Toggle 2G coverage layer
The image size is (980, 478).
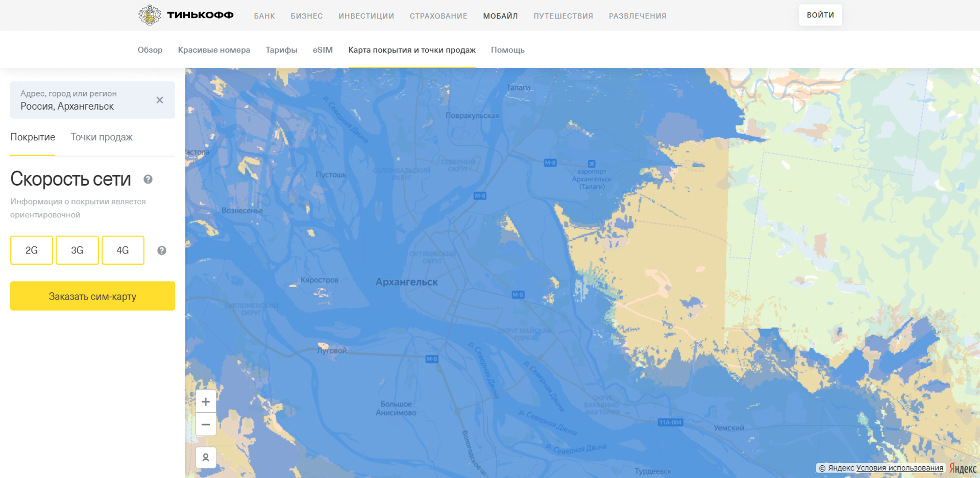[x=32, y=250]
